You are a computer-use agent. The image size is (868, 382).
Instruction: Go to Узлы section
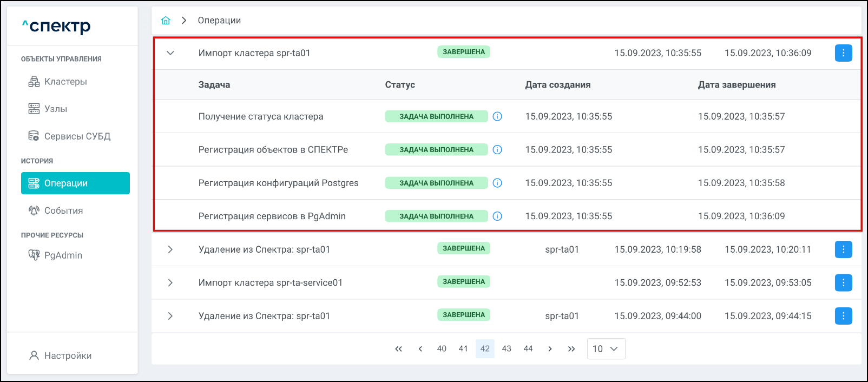(x=56, y=109)
